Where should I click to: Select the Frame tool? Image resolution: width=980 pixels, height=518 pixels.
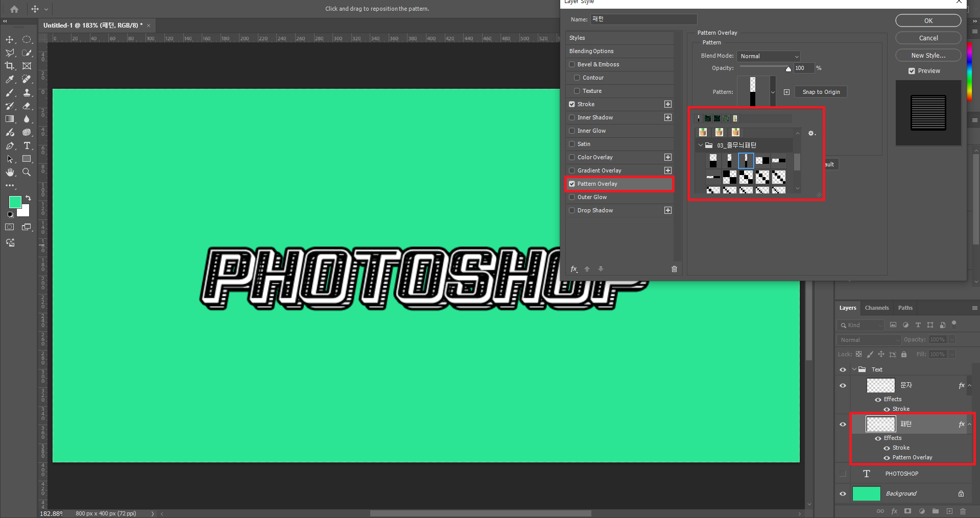click(27, 66)
